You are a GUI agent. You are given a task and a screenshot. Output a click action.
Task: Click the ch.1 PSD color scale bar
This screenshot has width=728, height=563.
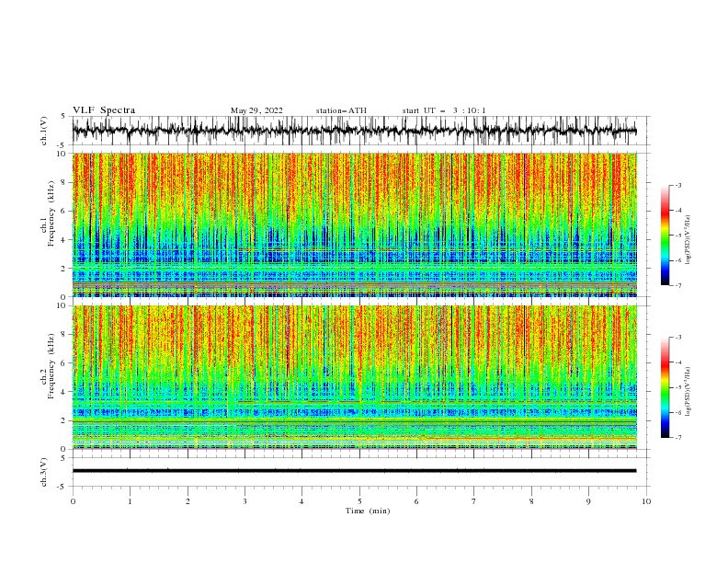[x=665, y=236]
